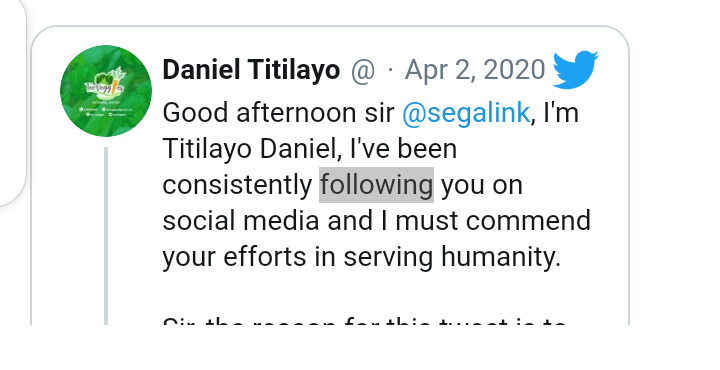The height and width of the screenshot is (370, 720).
Task: Click the word "consistently" in the tweet
Action: (x=237, y=185)
